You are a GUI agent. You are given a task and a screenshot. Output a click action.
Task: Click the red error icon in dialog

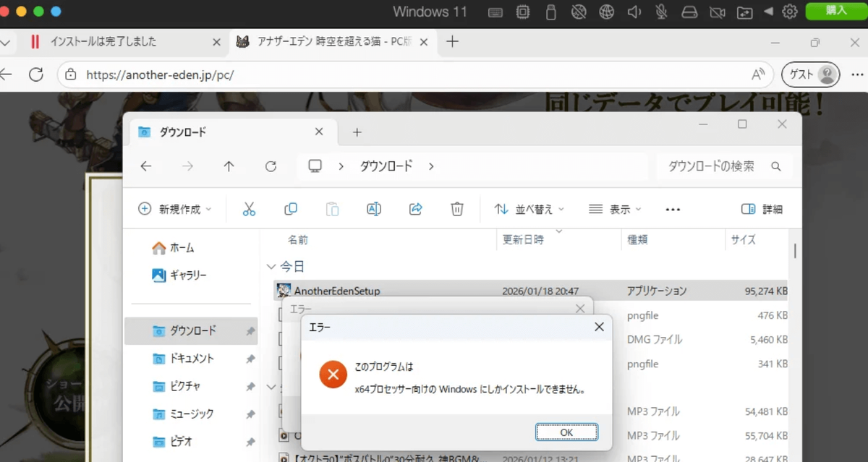coord(333,374)
